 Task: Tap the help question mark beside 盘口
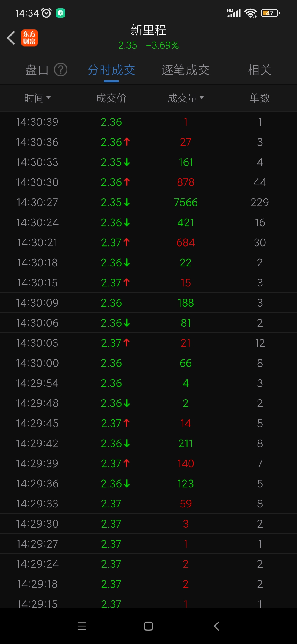pyautogui.click(x=61, y=70)
